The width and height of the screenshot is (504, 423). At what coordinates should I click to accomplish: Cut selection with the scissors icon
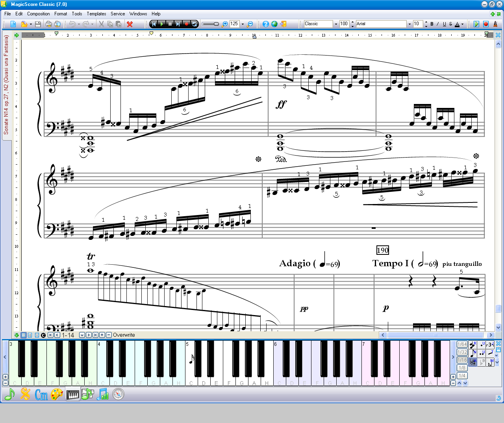pos(101,24)
